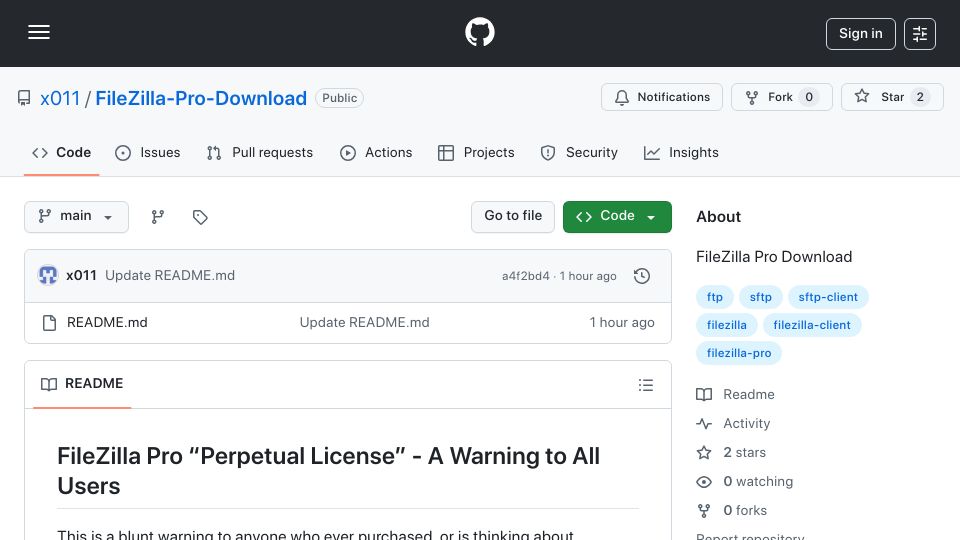Image resolution: width=960 pixels, height=540 pixels.
Task: Open commit hash a4f2bd4
Action: (525, 276)
